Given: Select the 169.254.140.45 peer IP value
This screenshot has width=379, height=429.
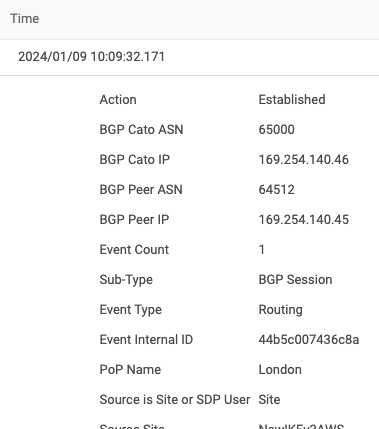Looking at the screenshot, I should [x=304, y=220].
